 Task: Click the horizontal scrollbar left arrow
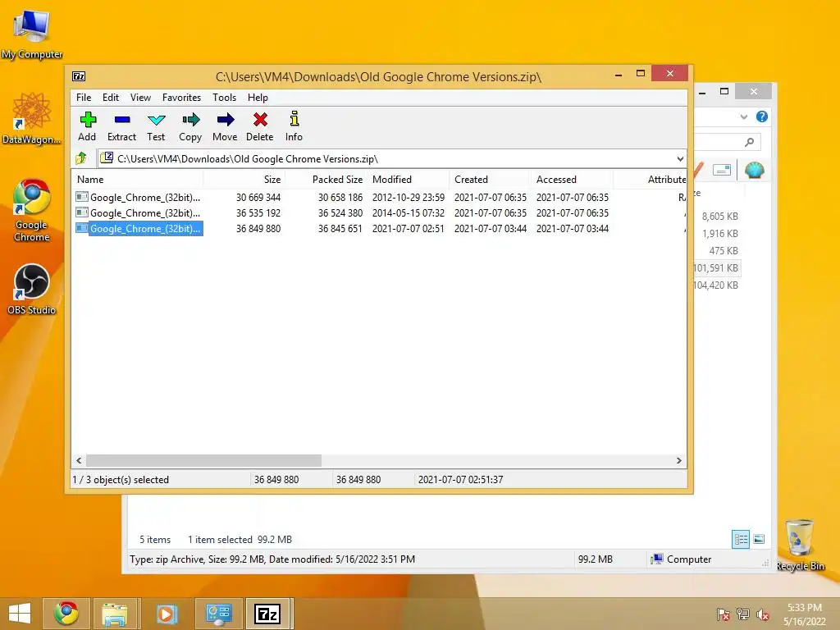pyautogui.click(x=79, y=460)
